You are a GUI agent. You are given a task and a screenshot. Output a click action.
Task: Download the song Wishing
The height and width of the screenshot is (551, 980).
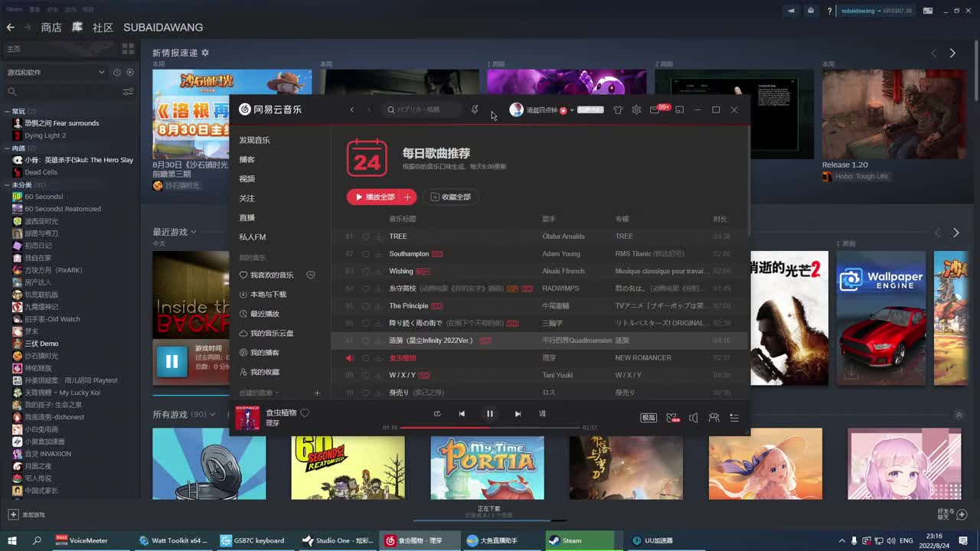[378, 272]
